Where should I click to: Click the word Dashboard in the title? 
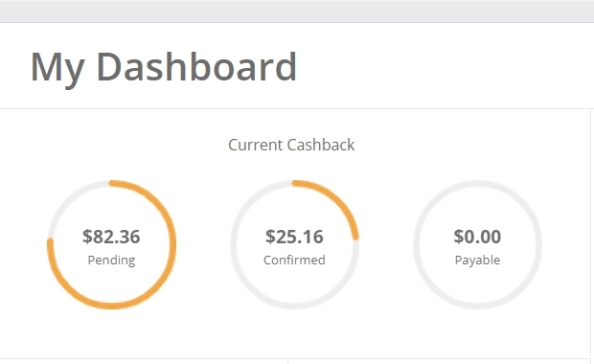[x=196, y=67]
